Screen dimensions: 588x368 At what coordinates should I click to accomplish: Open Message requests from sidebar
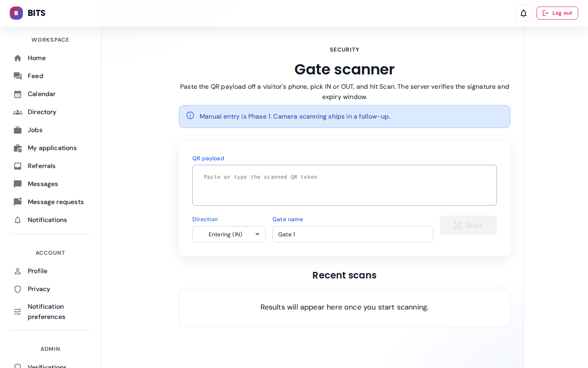[x=56, y=202]
